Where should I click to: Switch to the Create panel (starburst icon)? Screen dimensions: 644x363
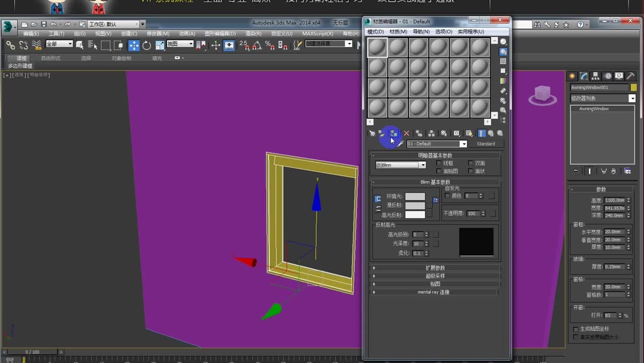(x=572, y=76)
